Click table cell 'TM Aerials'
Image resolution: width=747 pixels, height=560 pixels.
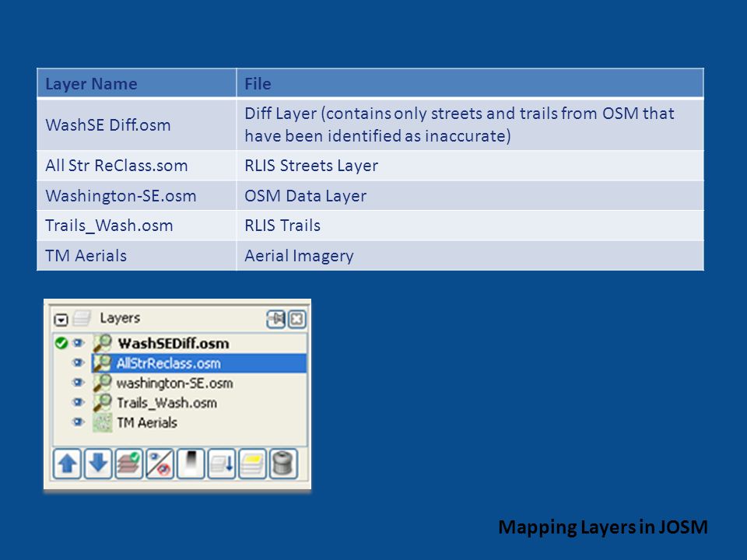pos(137,256)
